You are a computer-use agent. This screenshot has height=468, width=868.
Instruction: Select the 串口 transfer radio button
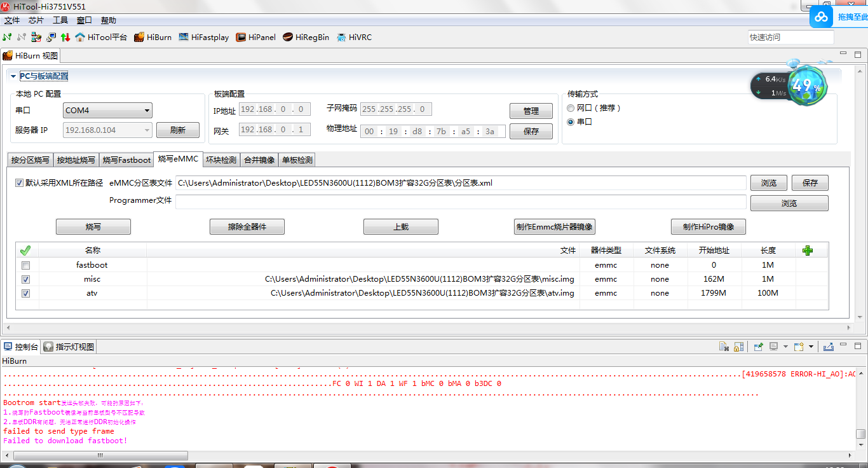(x=571, y=121)
